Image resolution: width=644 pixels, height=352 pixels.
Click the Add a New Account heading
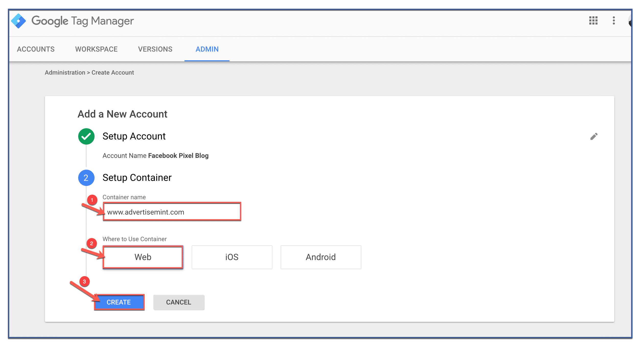[122, 114]
